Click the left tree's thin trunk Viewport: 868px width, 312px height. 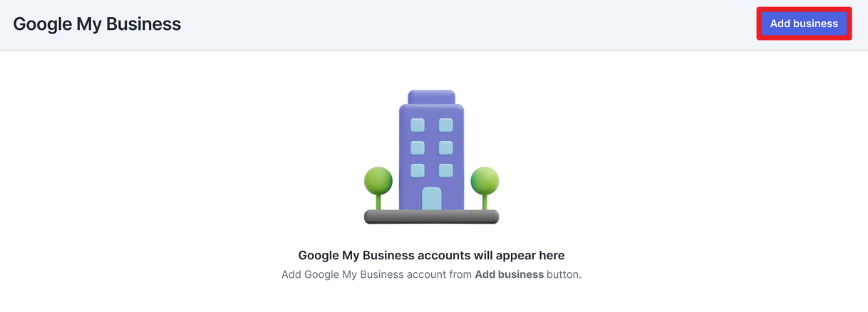[378, 202]
